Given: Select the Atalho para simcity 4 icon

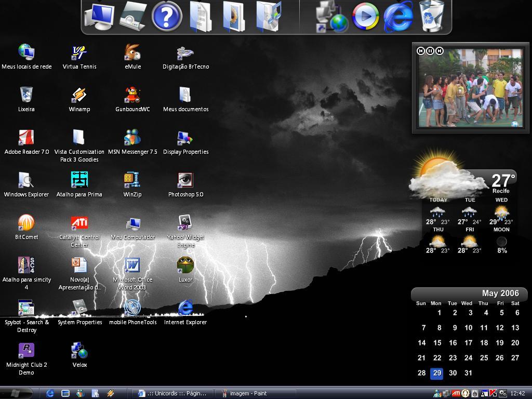Looking at the screenshot, I should [x=26, y=274].
